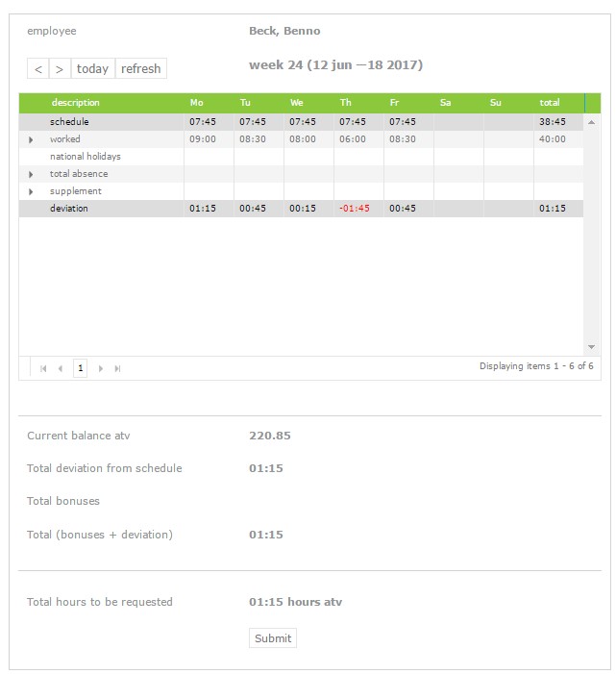Select the national holidays row
Viewport: 616px width, 674px height.
point(301,157)
